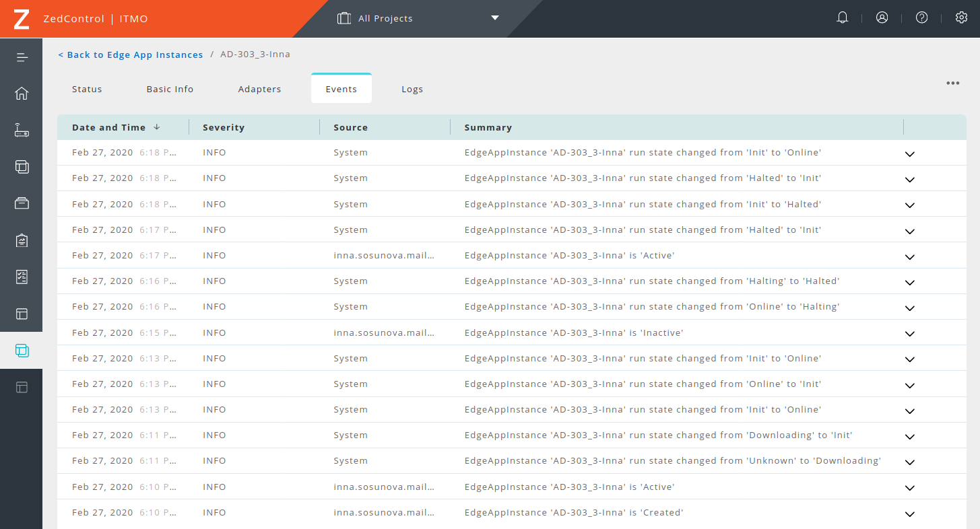
Task: Switch to the Logs tab
Action: (x=412, y=89)
